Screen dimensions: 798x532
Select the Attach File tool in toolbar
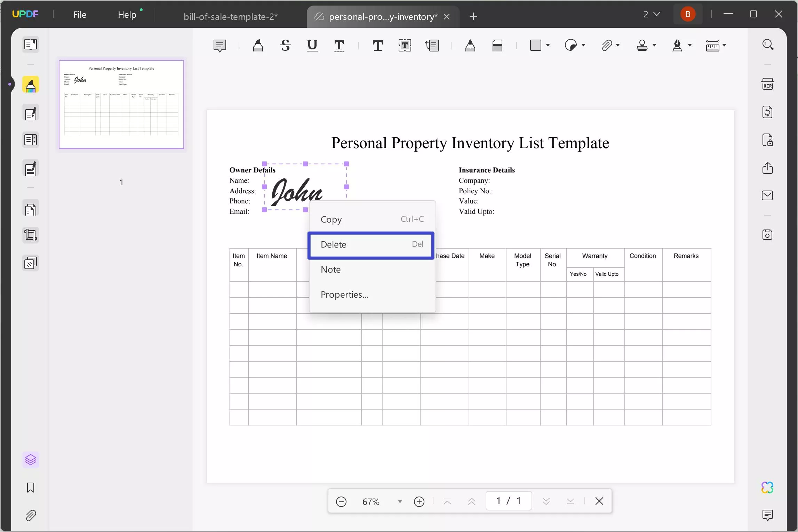point(607,45)
